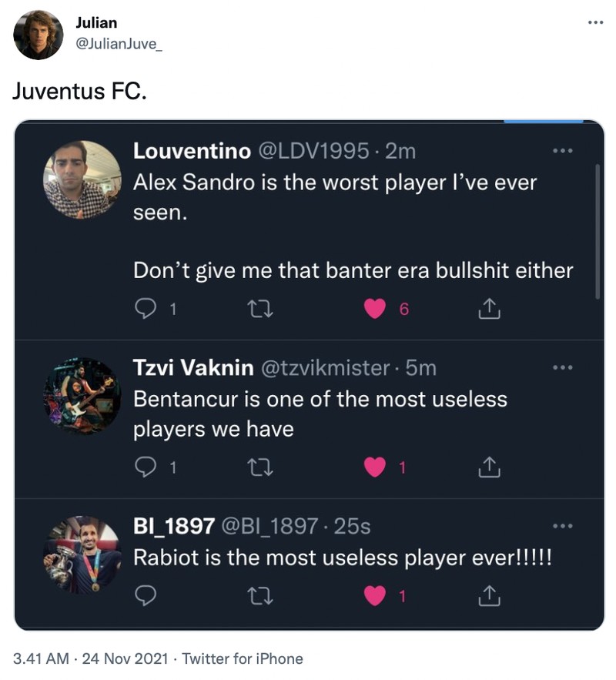Click the tweet timestamp link
The width and height of the screenshot is (616, 680).
(x=85, y=659)
